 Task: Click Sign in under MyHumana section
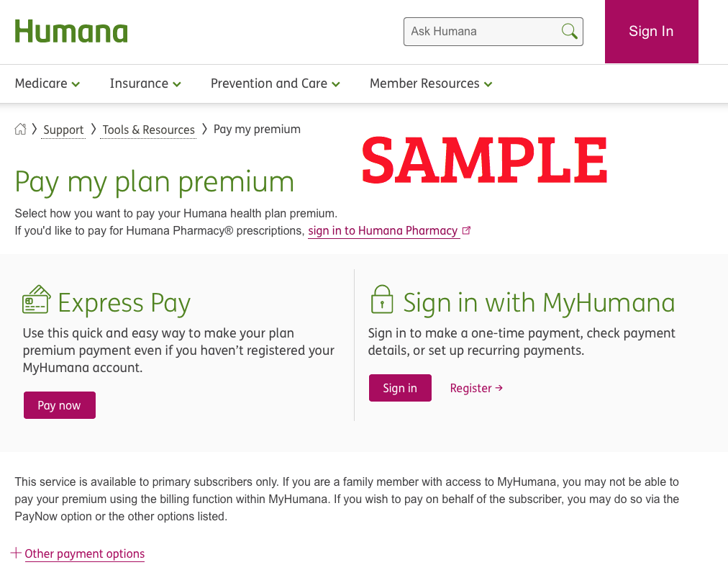click(x=400, y=388)
